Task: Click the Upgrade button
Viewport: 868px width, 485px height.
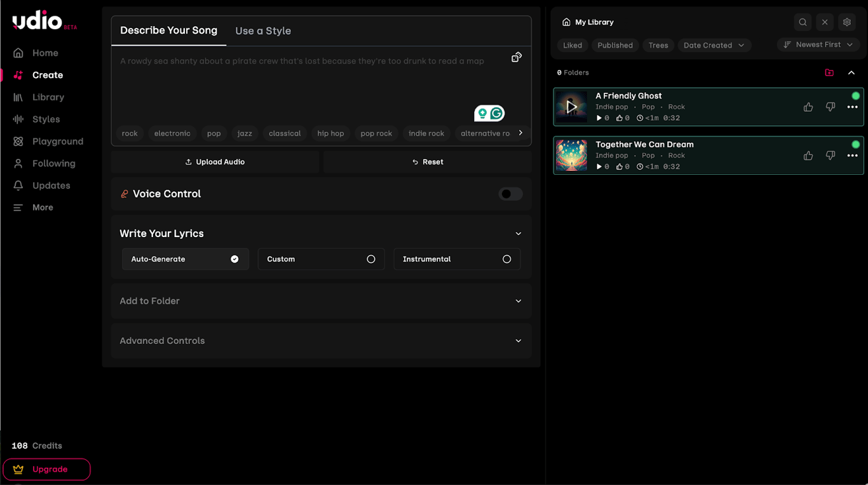Action: coord(46,469)
